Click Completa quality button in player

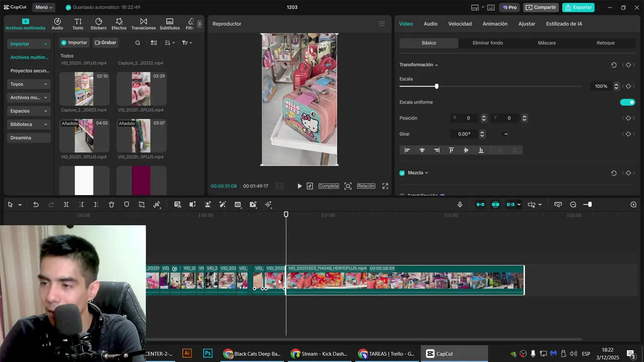click(329, 186)
